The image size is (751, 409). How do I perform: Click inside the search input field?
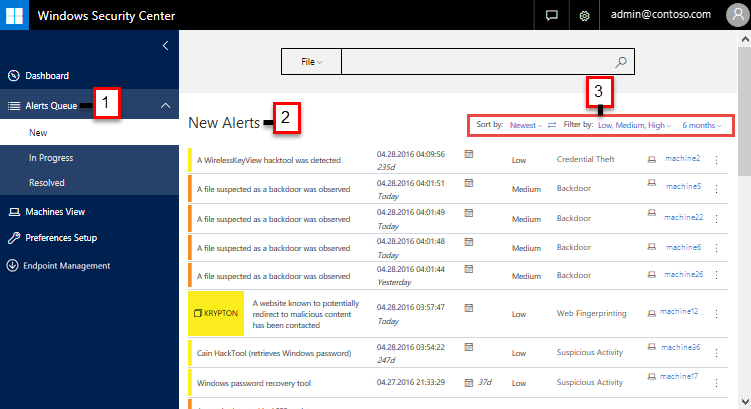pyautogui.click(x=475, y=62)
